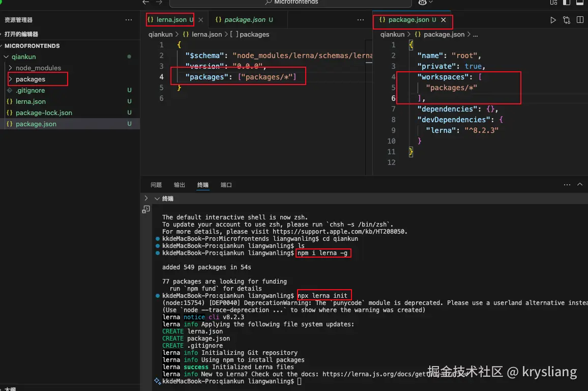Collapse the MICROFRONTENDS workspace section

tap(32, 46)
